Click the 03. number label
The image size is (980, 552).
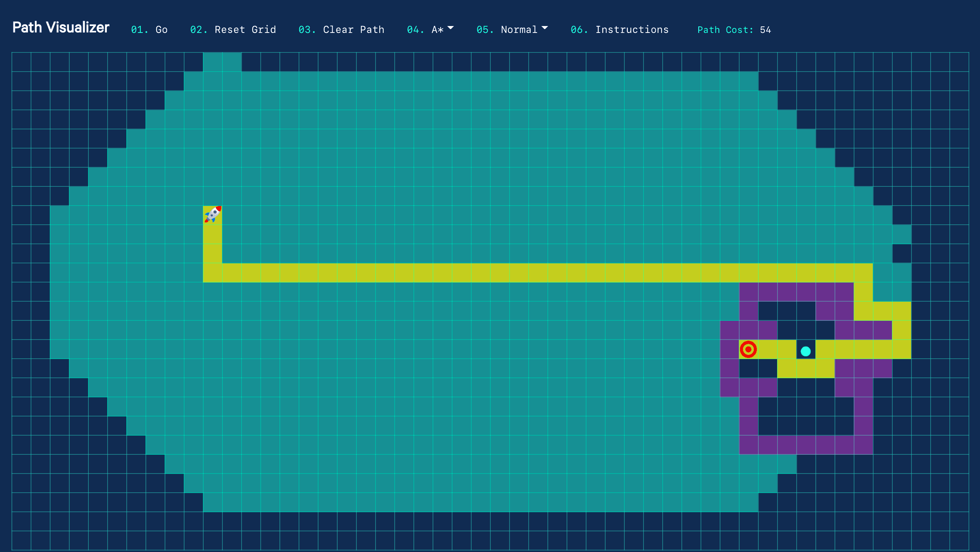(307, 29)
